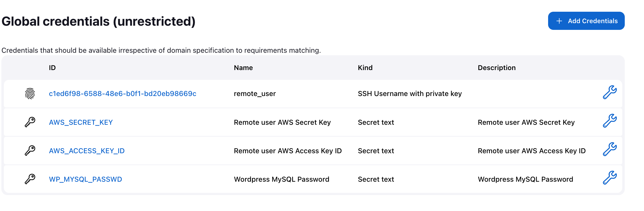644x211 pixels.
Task: Click the key icon beside AWS_SECRET_KEY
Action: [30, 122]
